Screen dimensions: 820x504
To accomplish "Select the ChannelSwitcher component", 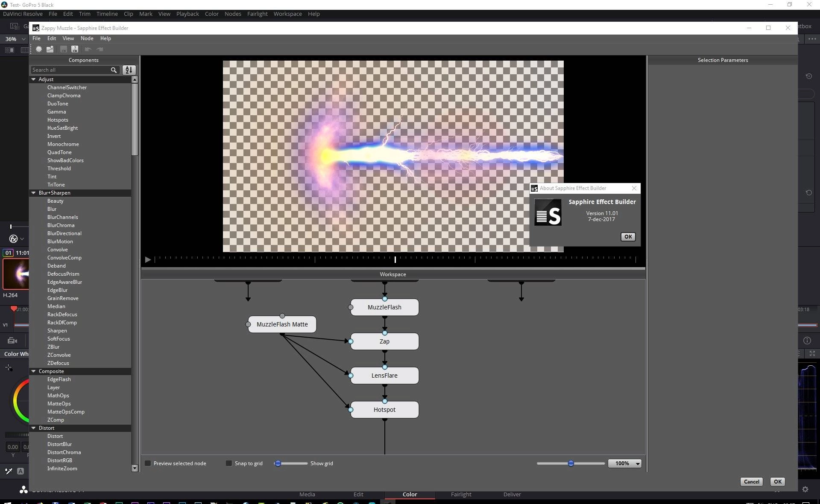I will [67, 87].
